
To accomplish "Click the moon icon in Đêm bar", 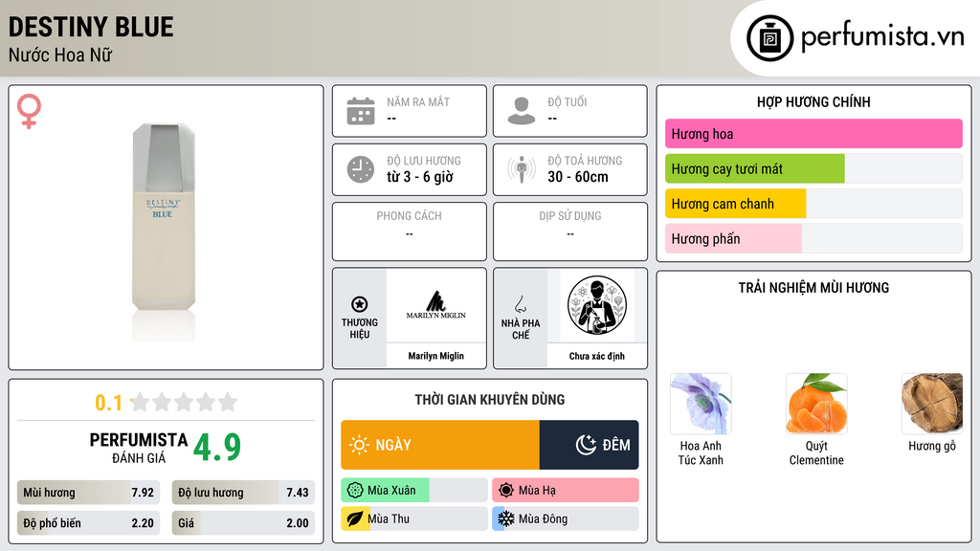I will click(586, 445).
